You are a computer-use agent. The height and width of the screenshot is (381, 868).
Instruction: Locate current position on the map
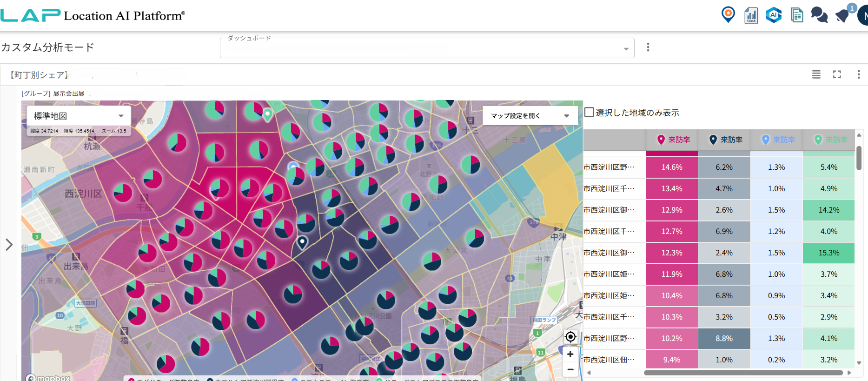tap(570, 337)
